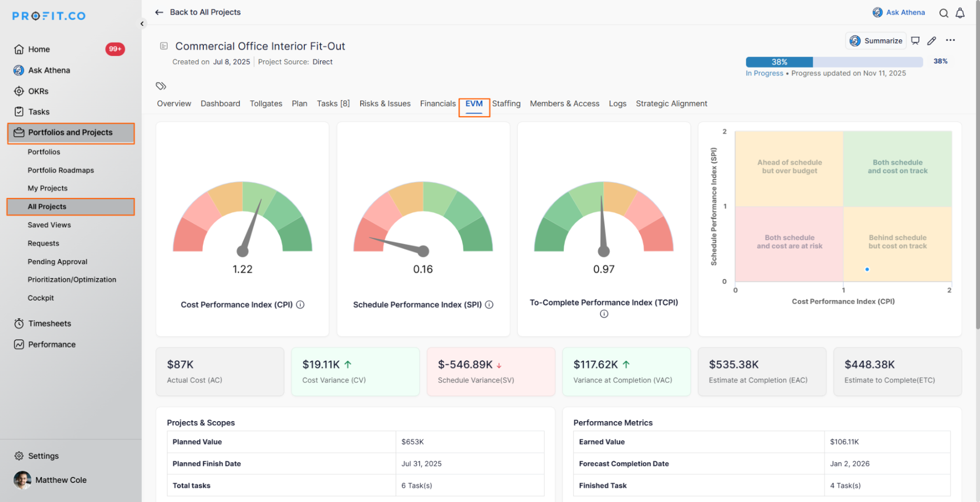Click the search magnifier icon
The image size is (980, 502).
click(943, 13)
